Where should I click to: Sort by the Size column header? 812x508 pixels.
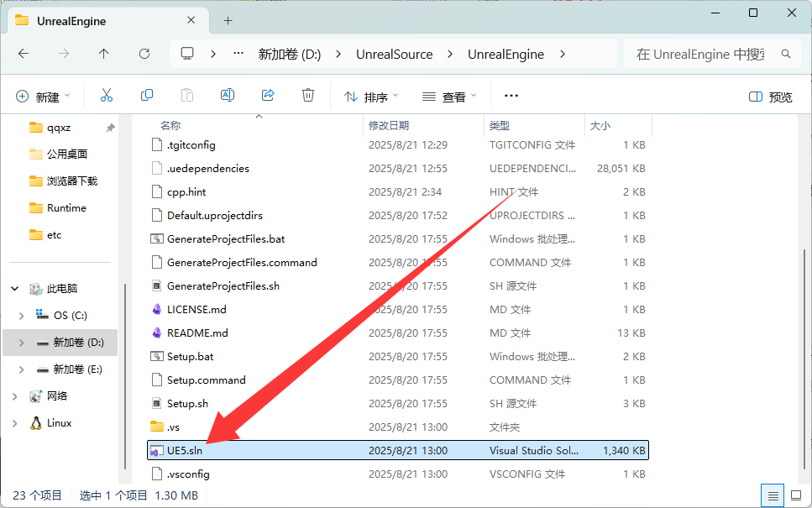tap(600, 125)
